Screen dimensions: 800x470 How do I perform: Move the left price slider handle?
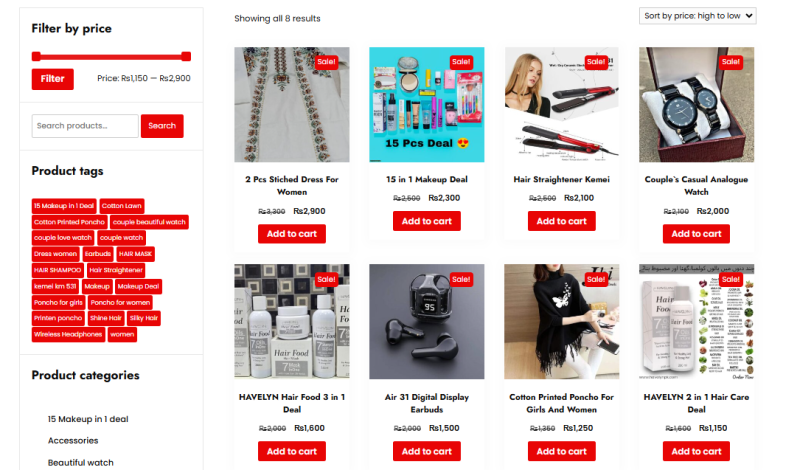click(x=36, y=56)
